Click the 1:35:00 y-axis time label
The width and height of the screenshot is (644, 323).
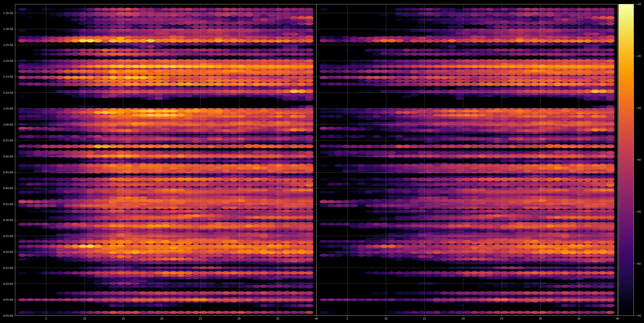pyautogui.click(x=8, y=13)
